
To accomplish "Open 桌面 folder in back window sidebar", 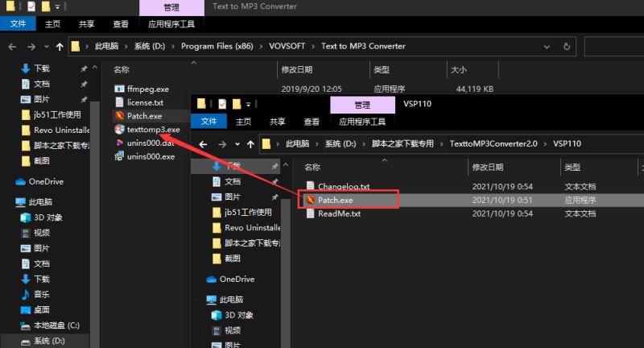I will tap(35, 310).
